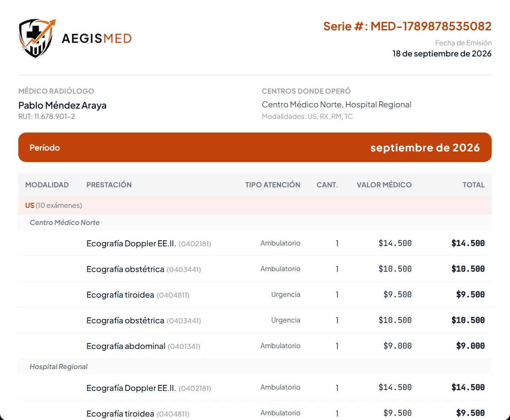Click valor médico $9.000 in Ecografía abdominal row

click(x=397, y=346)
